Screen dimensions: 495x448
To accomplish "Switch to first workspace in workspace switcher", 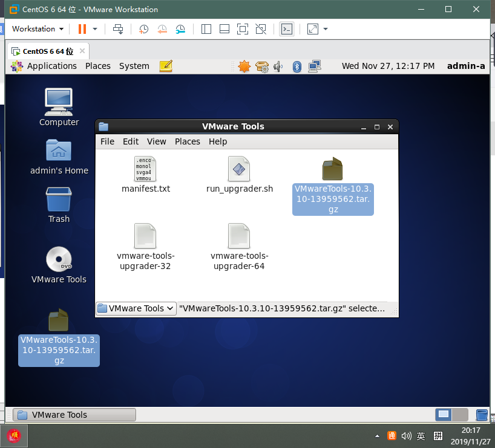I will pos(444,415).
